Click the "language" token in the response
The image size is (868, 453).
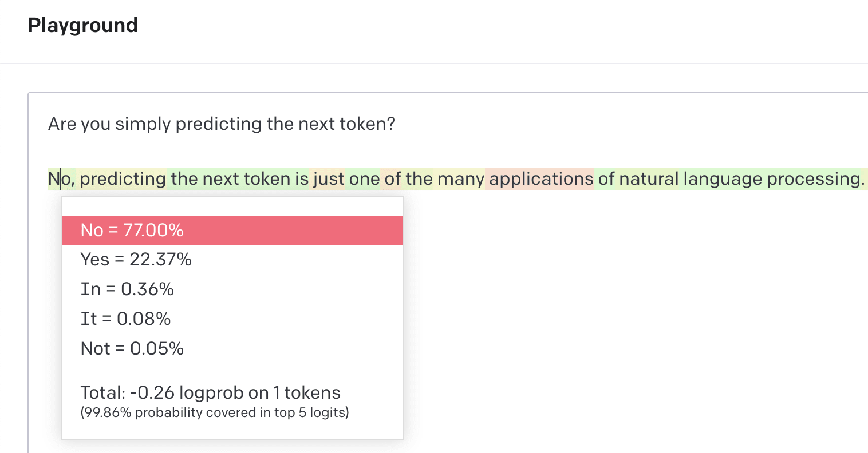coord(722,179)
